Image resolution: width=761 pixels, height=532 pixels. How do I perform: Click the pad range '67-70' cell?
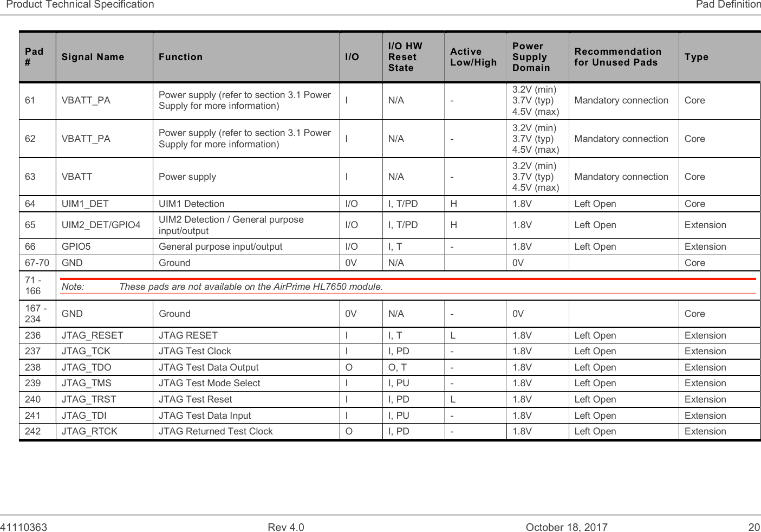click(37, 263)
